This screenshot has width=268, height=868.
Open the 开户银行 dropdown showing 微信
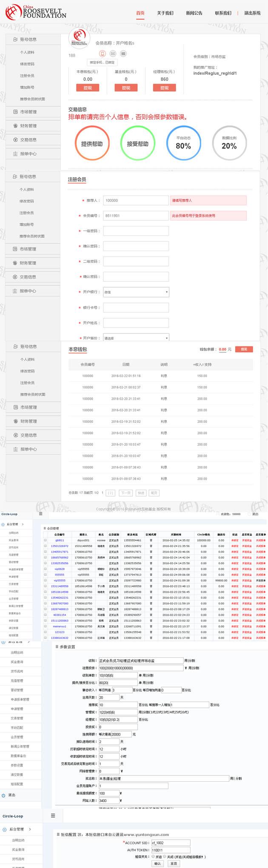click(136, 292)
